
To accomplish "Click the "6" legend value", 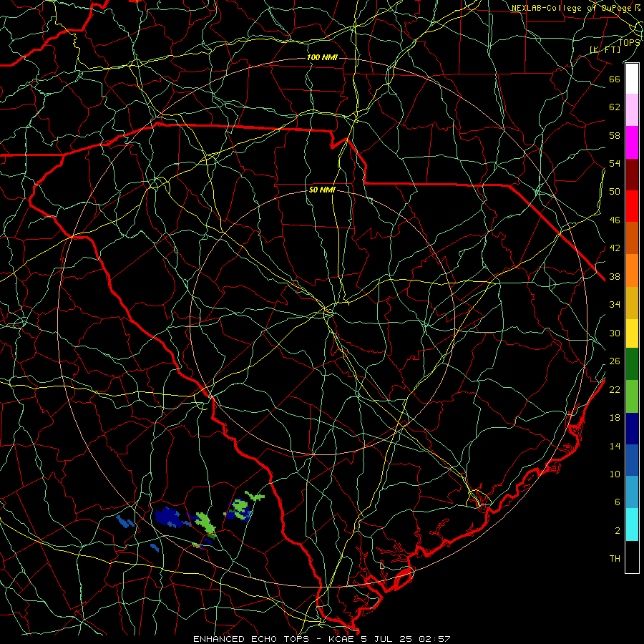I will tap(618, 502).
